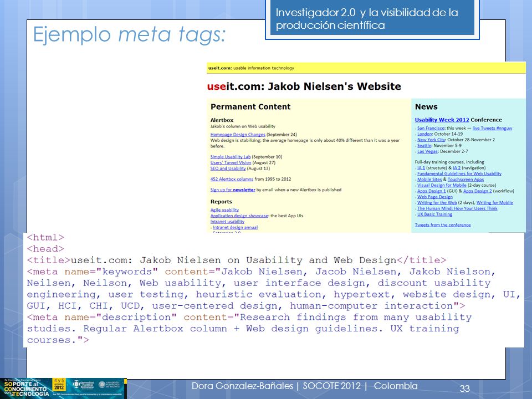Click the SOCOTE conference logo banner

pos(63,388)
